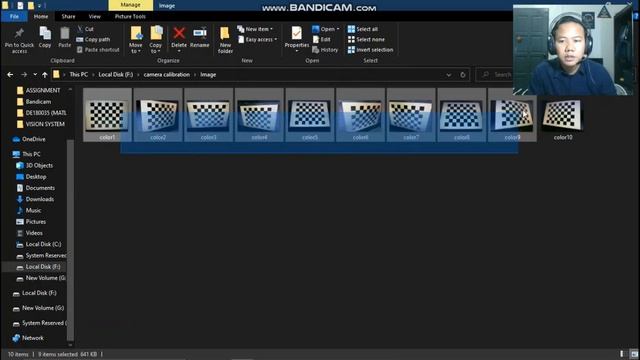Switch to the Home ribbon tab
The width and height of the screenshot is (640, 360).
click(41, 16)
